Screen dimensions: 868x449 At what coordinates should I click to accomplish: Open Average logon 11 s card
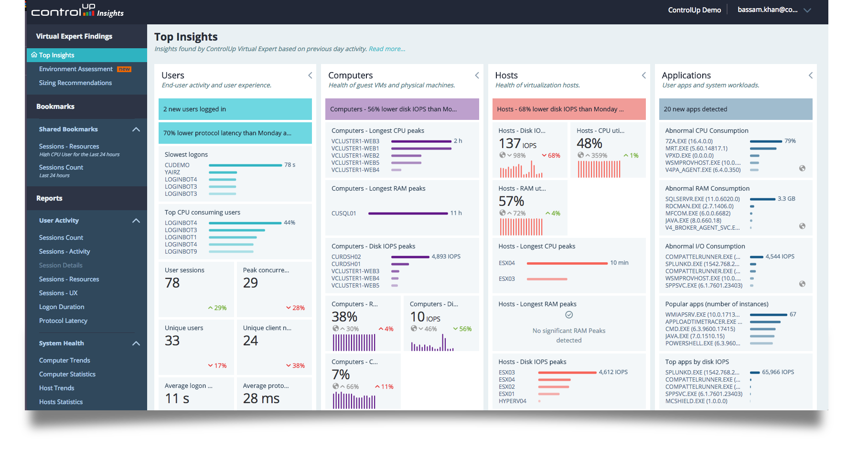[196, 394]
